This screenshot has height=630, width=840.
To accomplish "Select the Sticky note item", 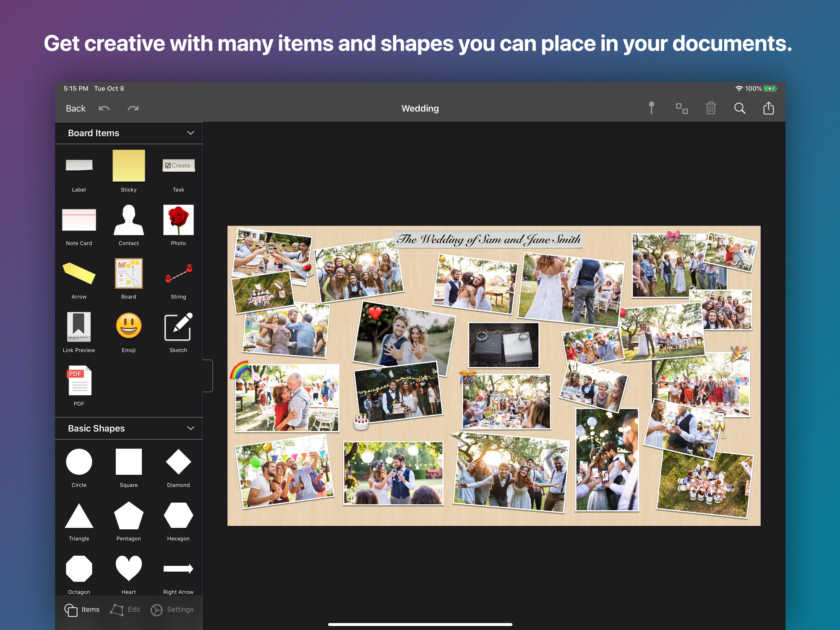I will coord(128,166).
